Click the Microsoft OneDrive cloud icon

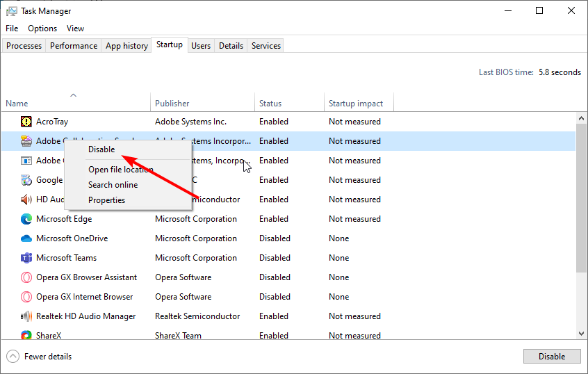(x=26, y=238)
